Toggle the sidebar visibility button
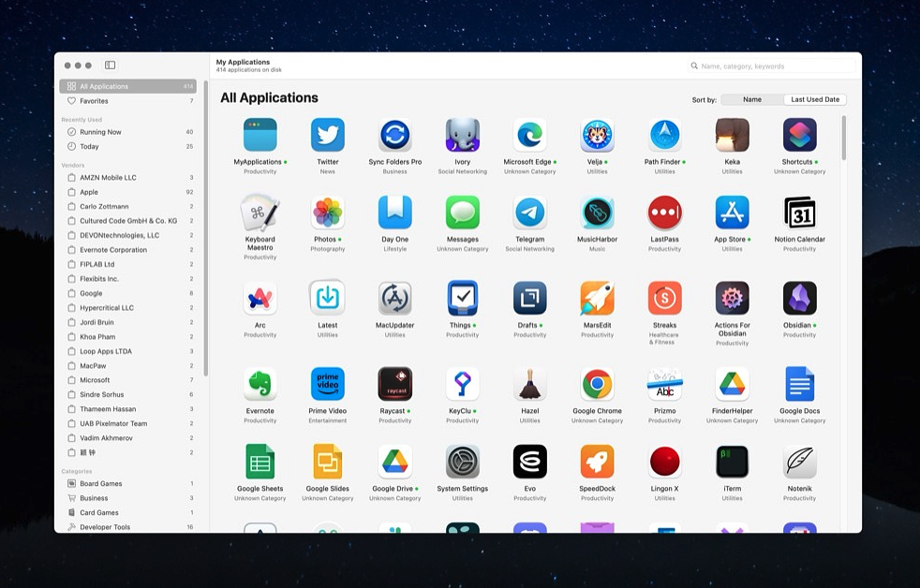920x588 pixels. coord(110,66)
